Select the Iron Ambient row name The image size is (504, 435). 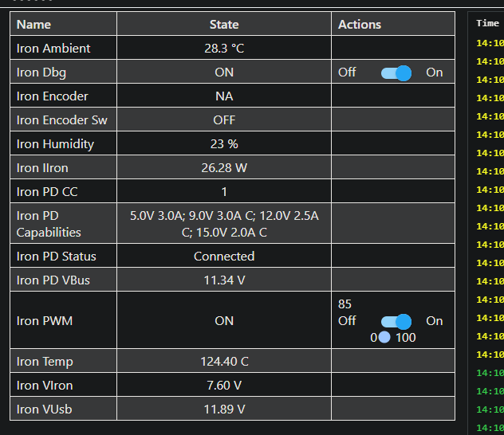(x=53, y=49)
